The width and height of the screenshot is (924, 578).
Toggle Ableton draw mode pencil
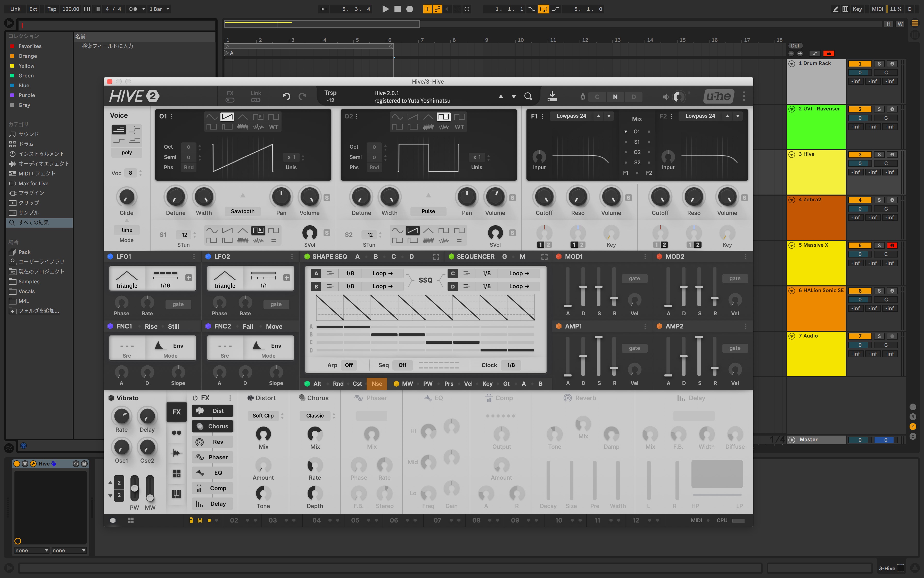(x=835, y=9)
